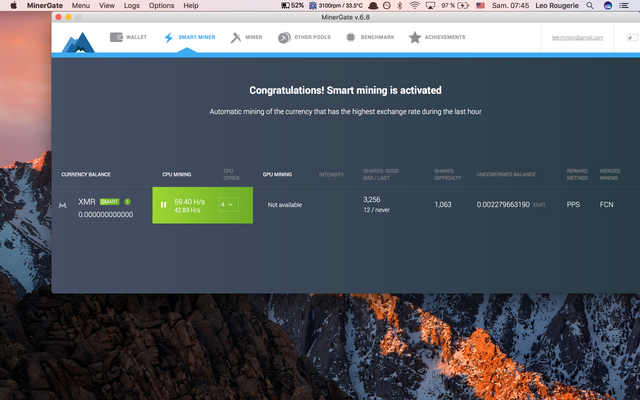Open Spotlight search magnifier

[590, 5]
